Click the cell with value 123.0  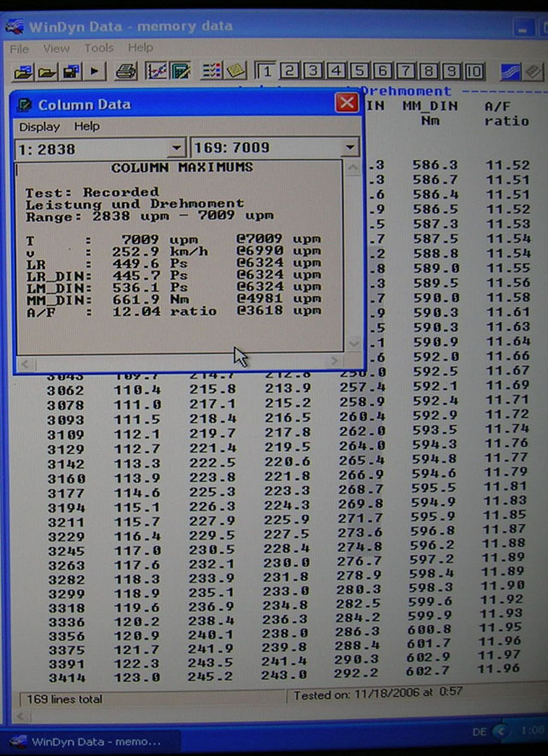point(138,677)
